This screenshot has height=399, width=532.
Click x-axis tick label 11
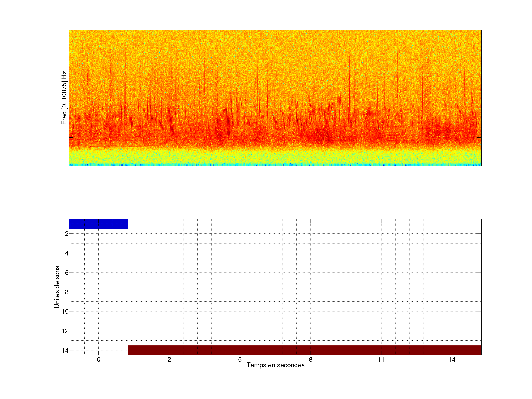coord(381,359)
